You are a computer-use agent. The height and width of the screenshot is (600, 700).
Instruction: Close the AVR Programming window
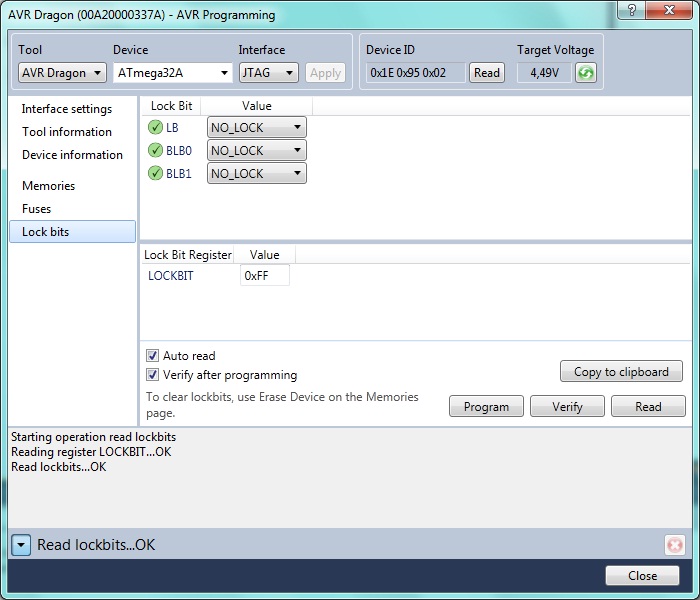669,10
